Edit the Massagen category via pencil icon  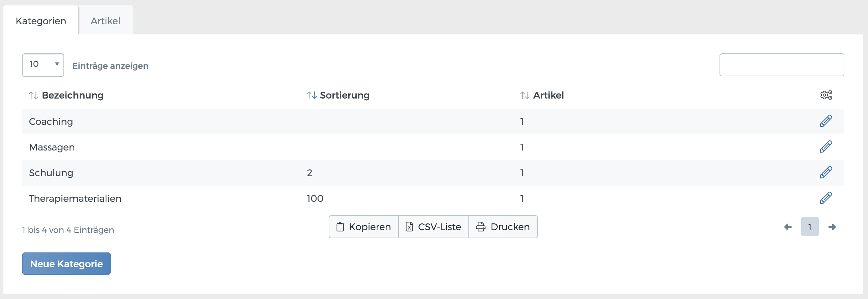pyautogui.click(x=825, y=146)
